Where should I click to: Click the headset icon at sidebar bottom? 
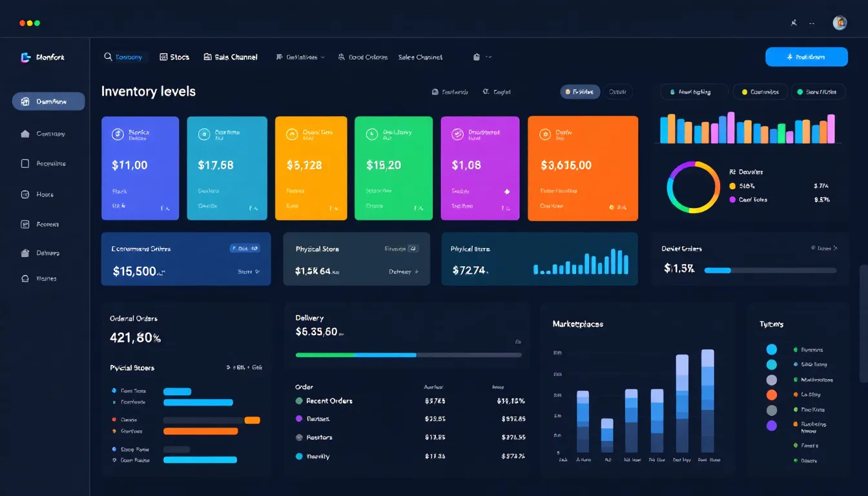25,279
